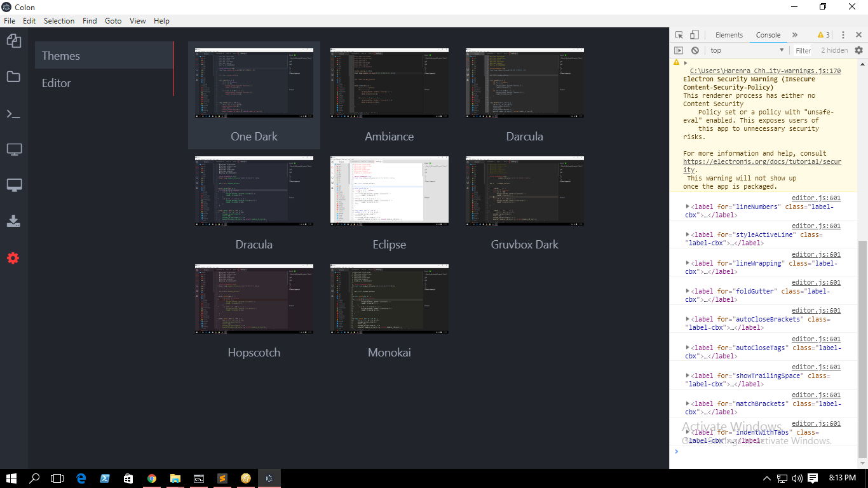The image size is (868, 488).
Task: Activate the inspect element icon in DevTools
Action: point(681,34)
